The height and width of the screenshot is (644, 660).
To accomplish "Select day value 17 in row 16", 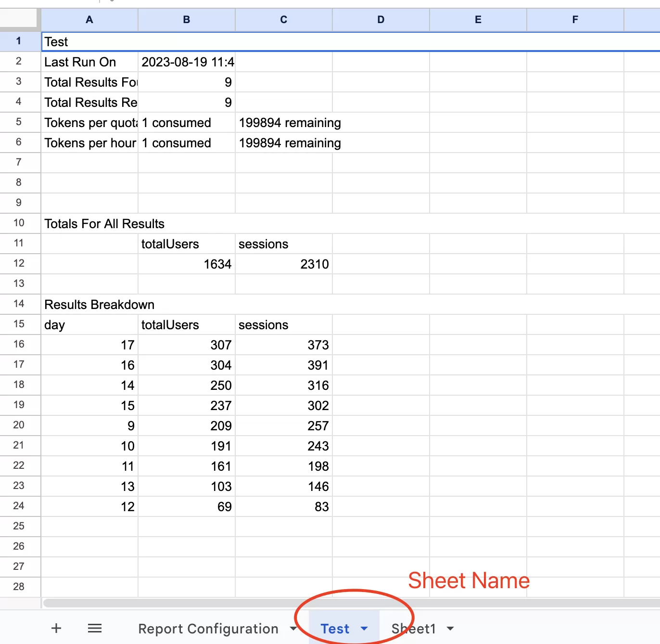I will [x=89, y=345].
